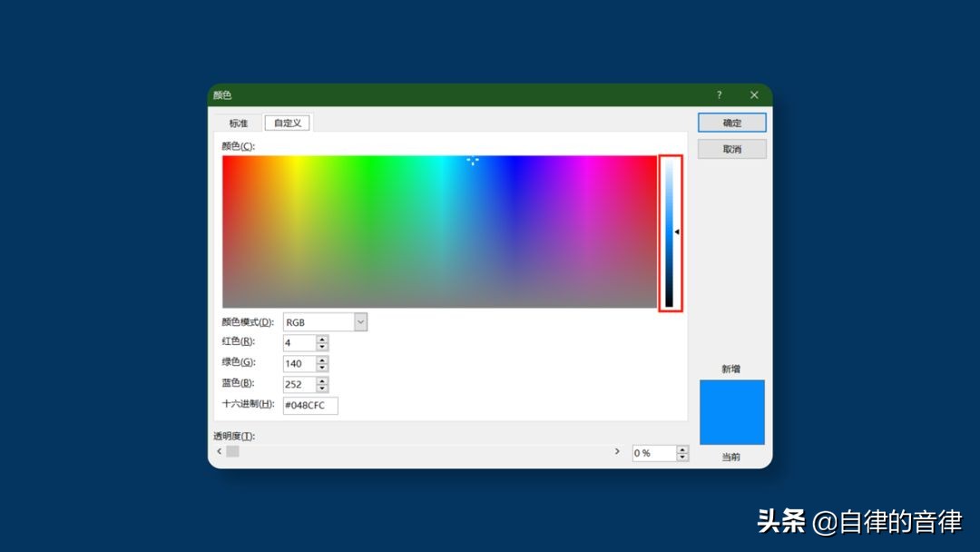Click the transparency 0 % field
980x552 pixels.
(653, 453)
